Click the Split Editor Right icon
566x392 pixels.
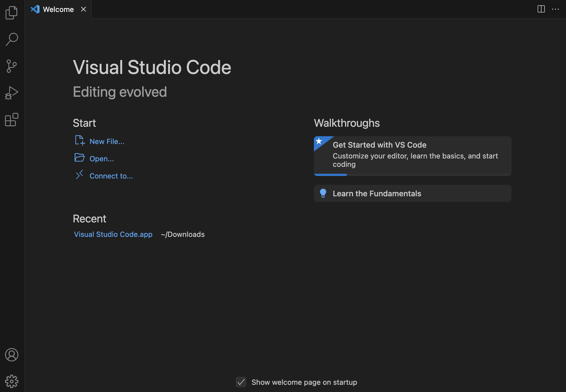(x=541, y=9)
